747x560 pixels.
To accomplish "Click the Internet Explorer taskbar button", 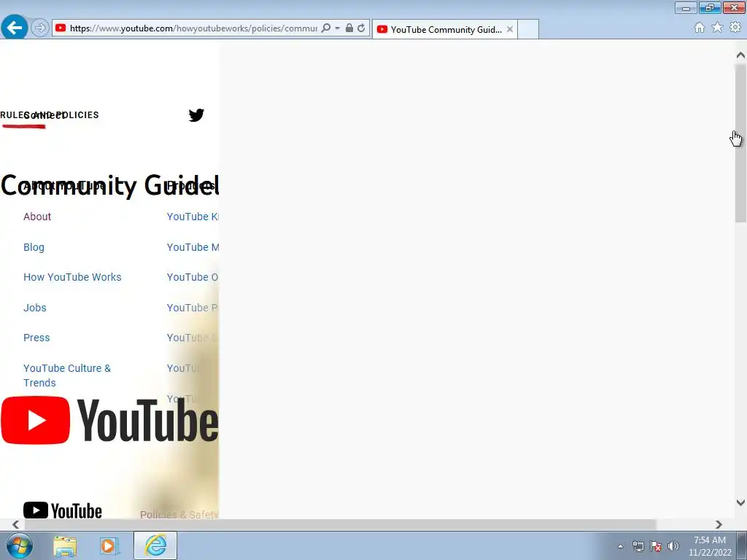I will click(x=155, y=545).
